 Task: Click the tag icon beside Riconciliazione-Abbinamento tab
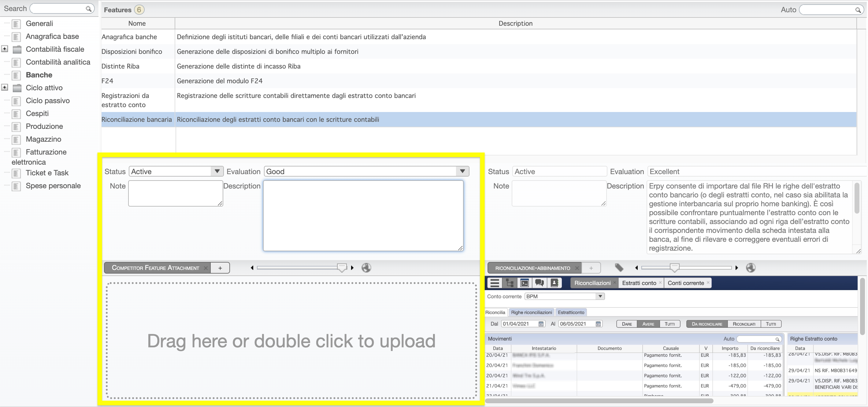[619, 268]
